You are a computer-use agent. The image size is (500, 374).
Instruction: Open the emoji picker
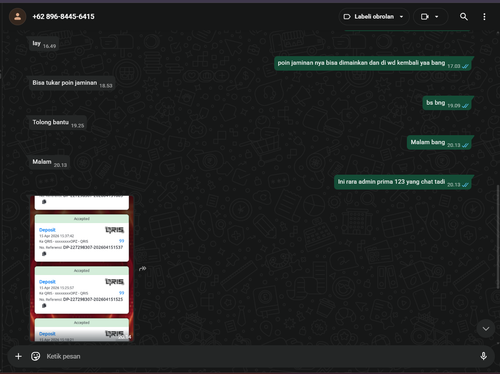click(35, 356)
